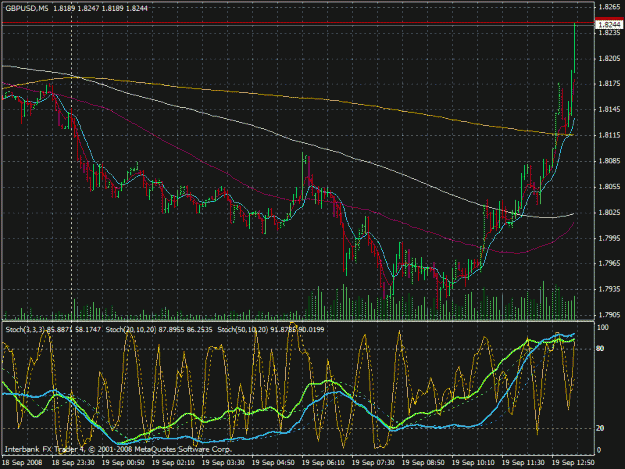The image size is (625, 469).
Task: Click the 19 Sep 06:10 time label
Action: coord(323,463)
